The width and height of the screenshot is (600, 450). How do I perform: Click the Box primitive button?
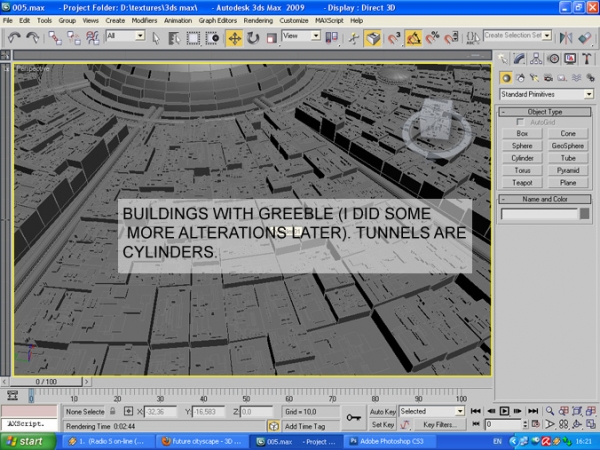click(x=522, y=134)
